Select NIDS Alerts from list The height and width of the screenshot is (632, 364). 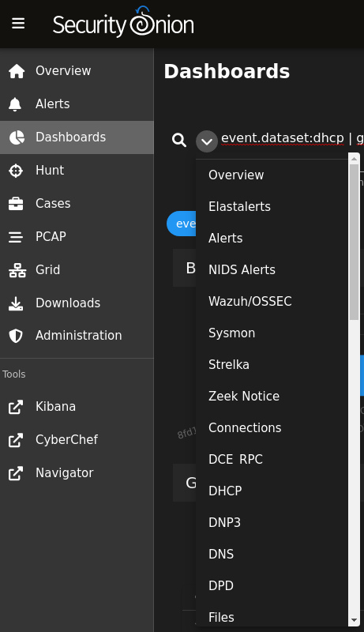click(x=272, y=269)
